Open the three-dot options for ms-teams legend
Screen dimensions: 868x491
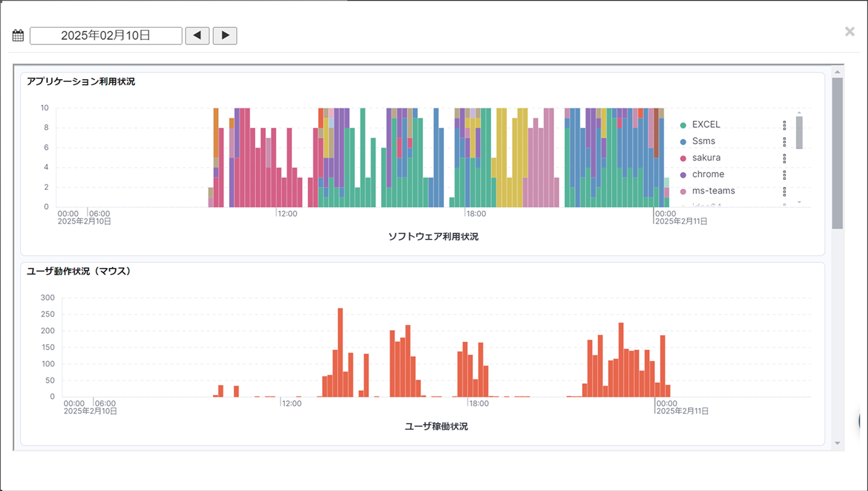tap(785, 192)
